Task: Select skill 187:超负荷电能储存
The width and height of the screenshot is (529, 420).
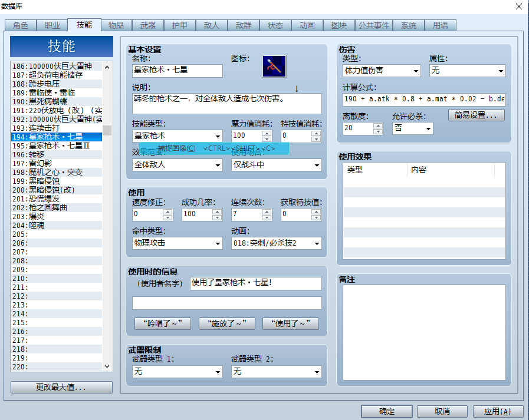Action: (x=57, y=75)
